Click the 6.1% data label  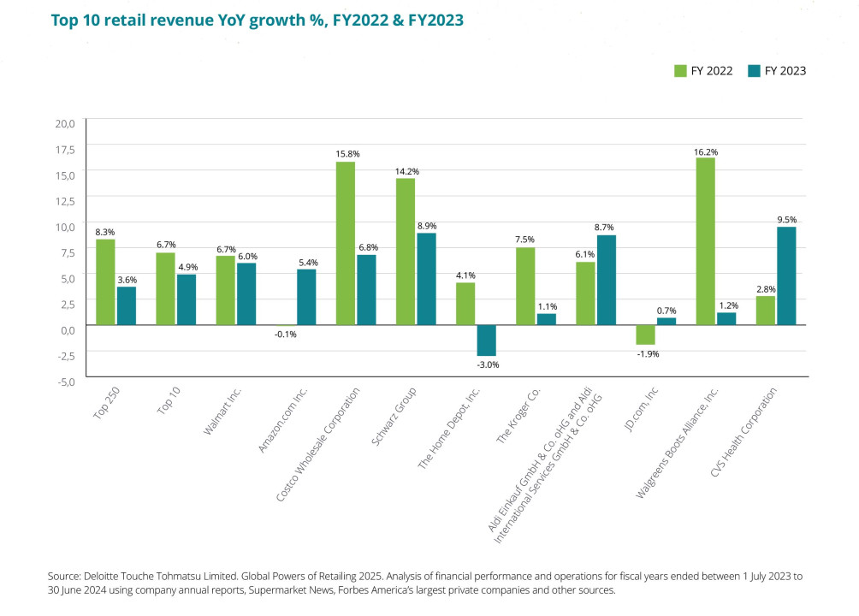coord(585,255)
